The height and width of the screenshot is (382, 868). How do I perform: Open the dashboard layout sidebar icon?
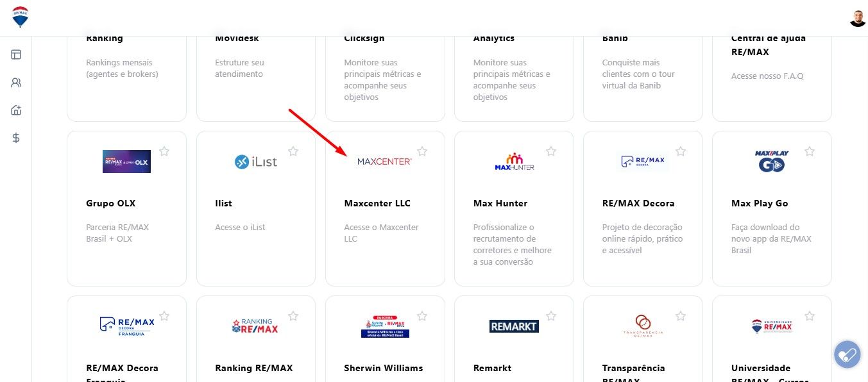(x=16, y=54)
